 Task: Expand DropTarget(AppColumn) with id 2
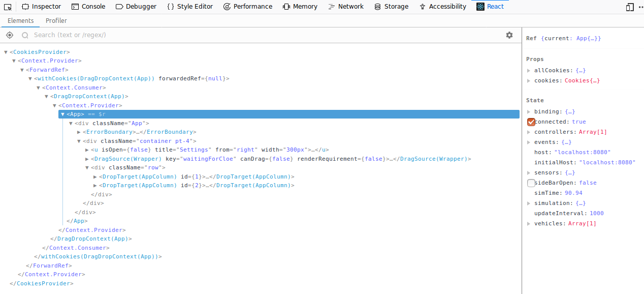[95, 186]
